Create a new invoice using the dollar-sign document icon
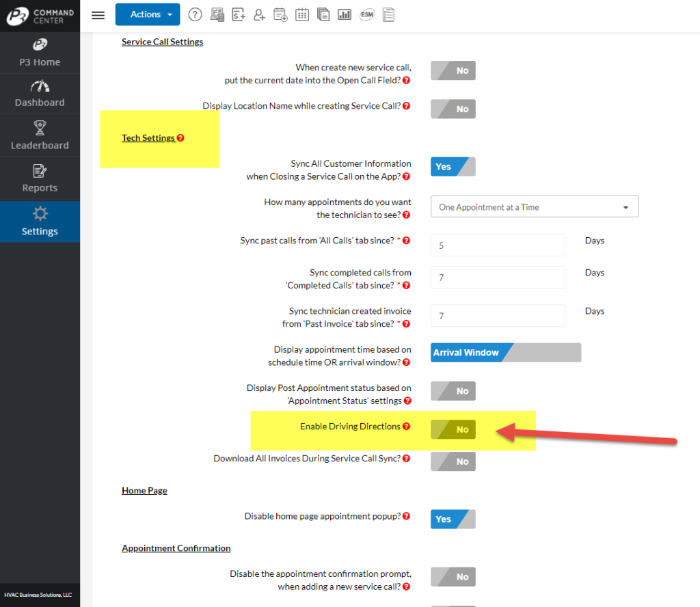 239,14
